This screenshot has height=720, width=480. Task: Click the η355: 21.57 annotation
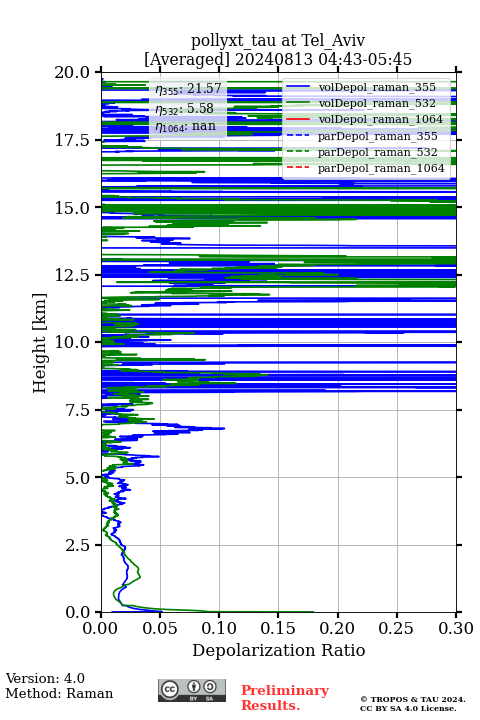pyautogui.click(x=188, y=88)
